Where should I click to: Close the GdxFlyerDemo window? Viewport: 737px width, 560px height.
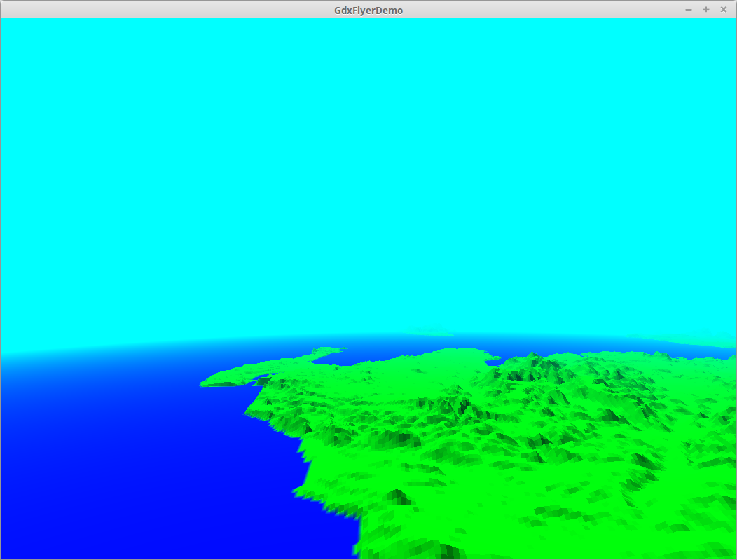point(724,10)
